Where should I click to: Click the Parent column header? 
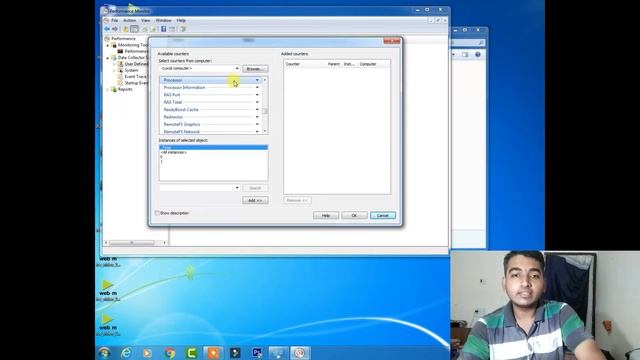coord(333,64)
